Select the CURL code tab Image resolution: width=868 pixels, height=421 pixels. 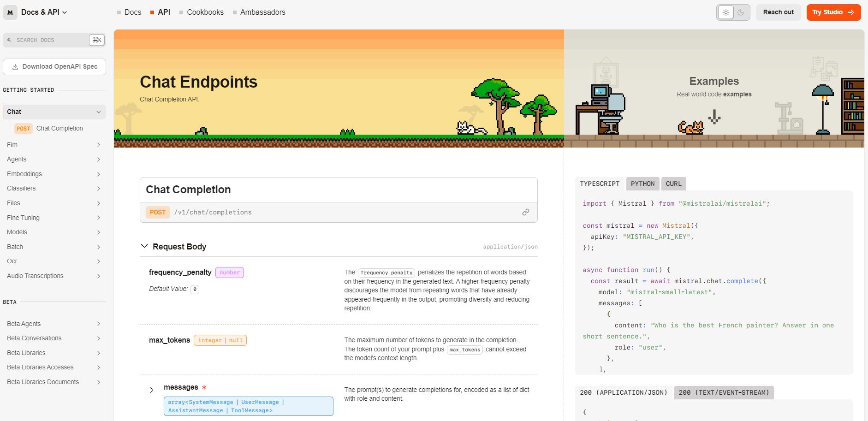(x=673, y=184)
